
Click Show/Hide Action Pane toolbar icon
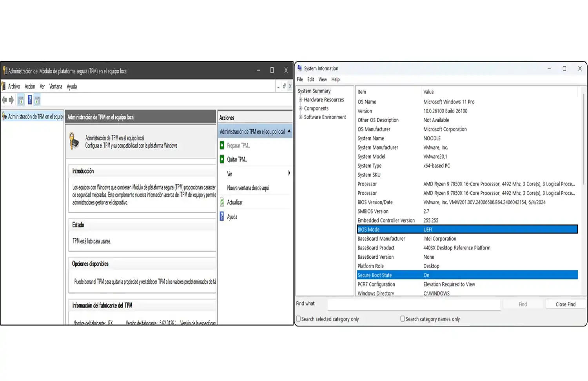pyautogui.click(x=37, y=100)
